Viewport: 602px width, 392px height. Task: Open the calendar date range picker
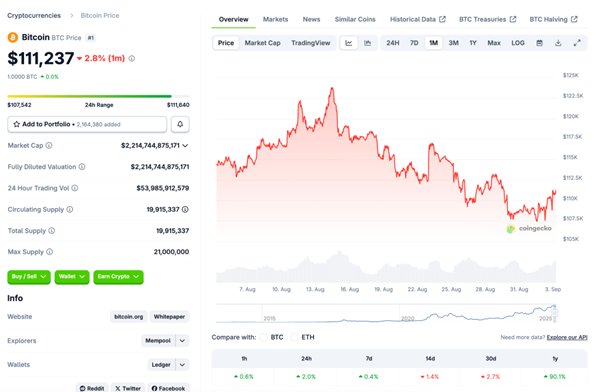click(539, 43)
